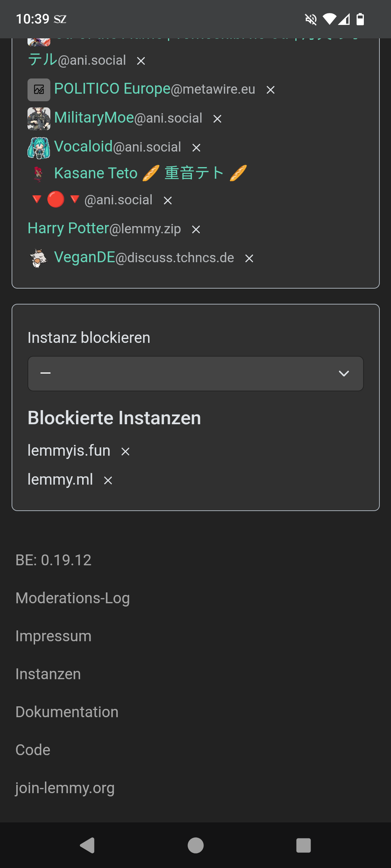This screenshot has width=391, height=868.
Task: Unblock POLITICO Europe community with its X
Action: 270,90
